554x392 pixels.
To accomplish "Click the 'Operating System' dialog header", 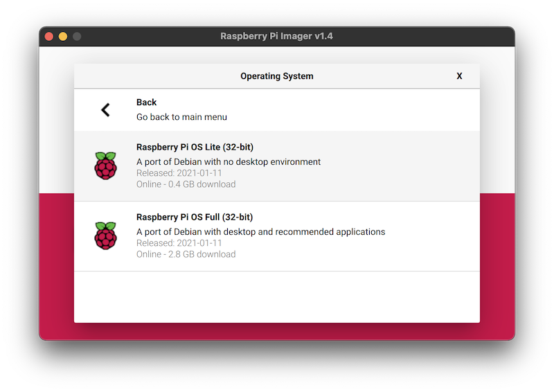I will [276, 76].
